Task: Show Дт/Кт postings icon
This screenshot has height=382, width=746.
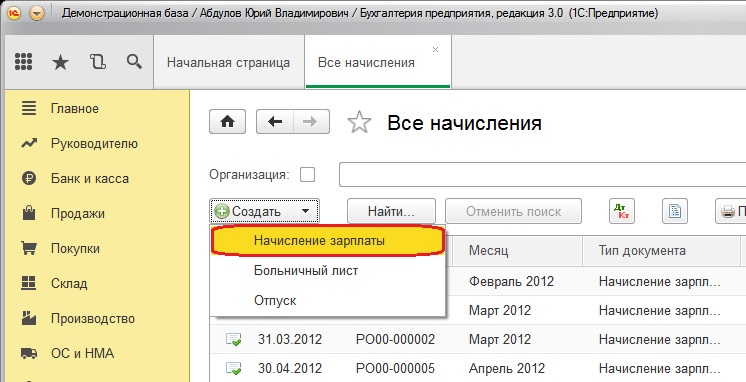Action: pyautogui.click(x=622, y=211)
